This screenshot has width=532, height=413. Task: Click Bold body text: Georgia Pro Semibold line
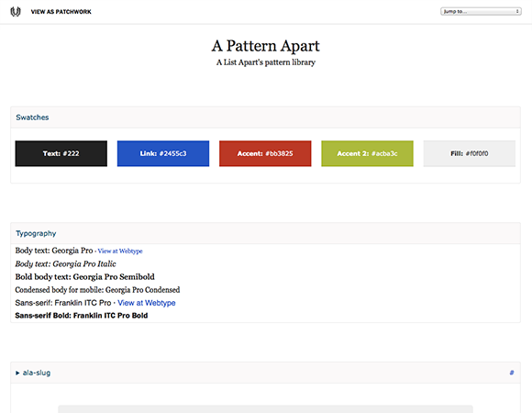tap(84, 277)
